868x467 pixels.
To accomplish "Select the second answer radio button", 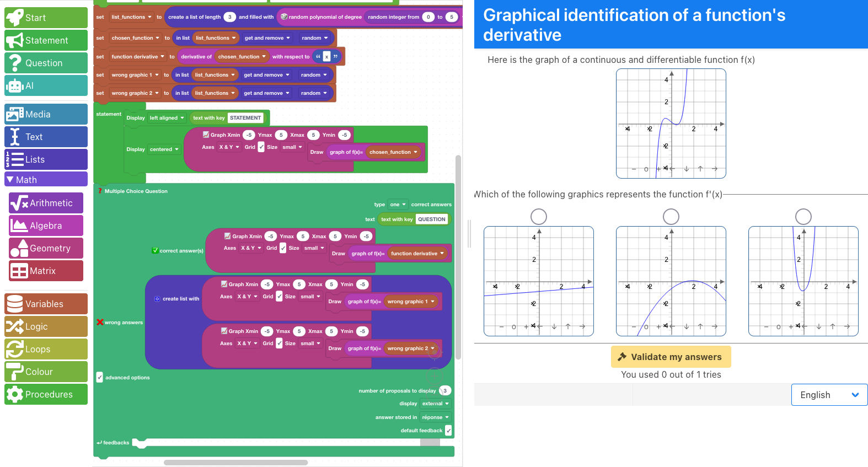I will click(671, 217).
